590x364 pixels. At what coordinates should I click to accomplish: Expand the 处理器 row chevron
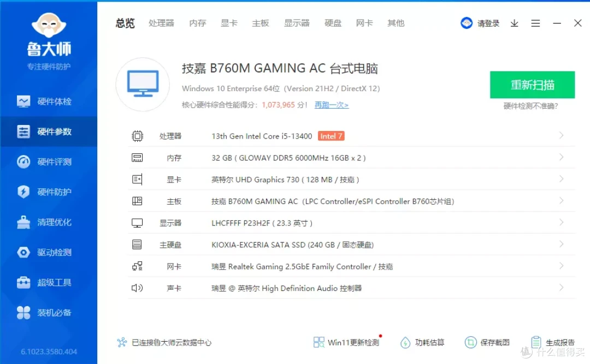click(x=561, y=135)
